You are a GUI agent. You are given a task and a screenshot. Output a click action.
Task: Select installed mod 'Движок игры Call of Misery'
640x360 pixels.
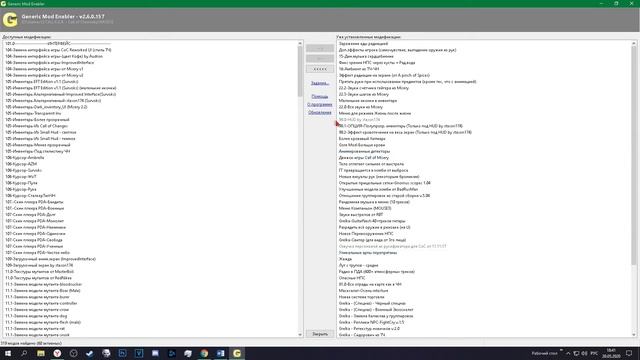coord(364,158)
